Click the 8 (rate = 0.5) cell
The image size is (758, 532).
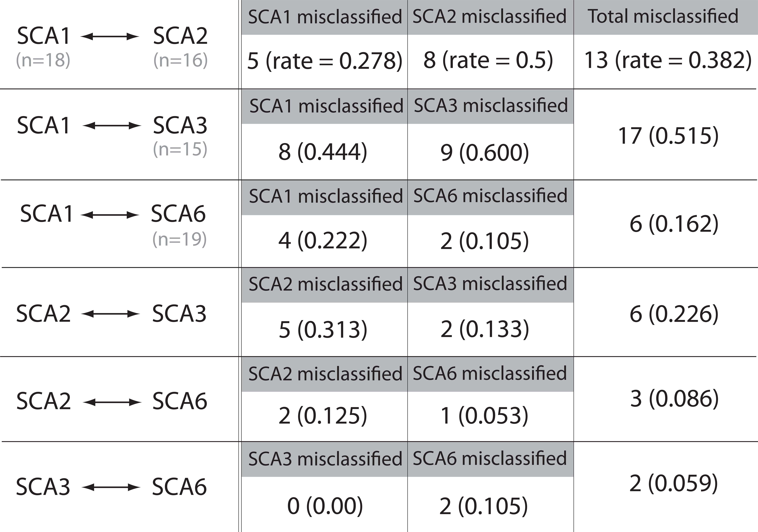(x=488, y=60)
